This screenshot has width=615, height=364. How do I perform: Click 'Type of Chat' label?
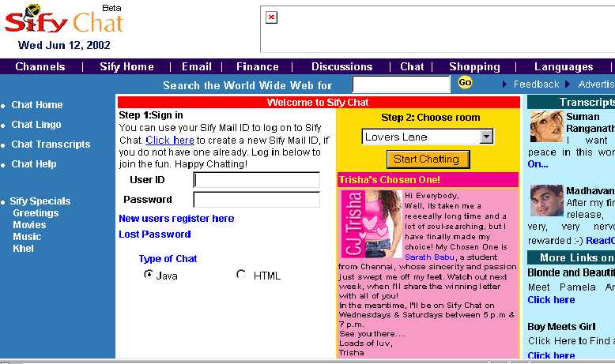168,259
